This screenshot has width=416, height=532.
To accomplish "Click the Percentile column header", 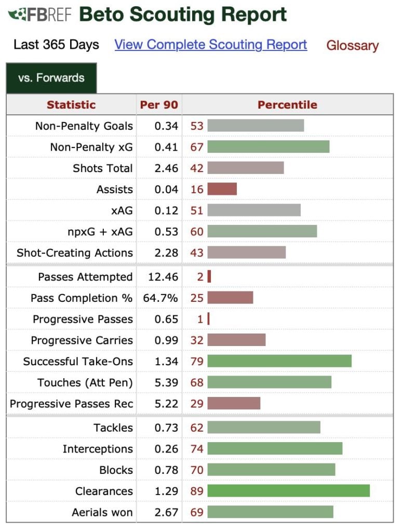I will 287,105.
